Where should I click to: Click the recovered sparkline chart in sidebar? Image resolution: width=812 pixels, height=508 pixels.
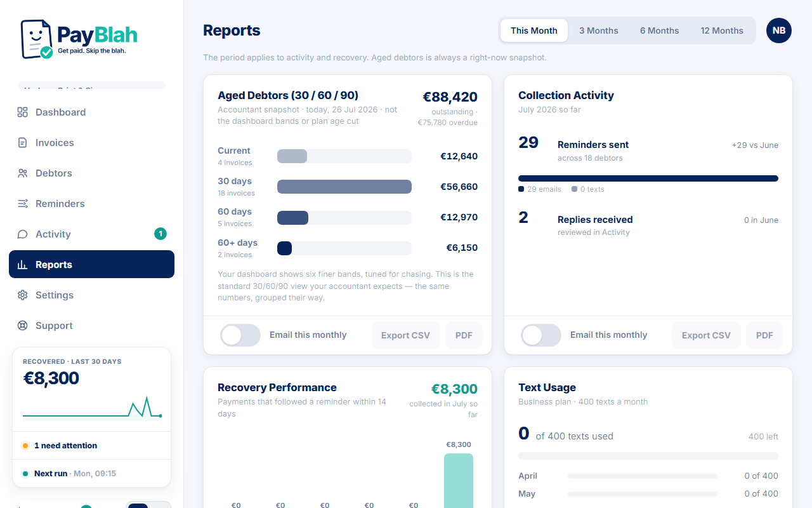pyautogui.click(x=92, y=408)
